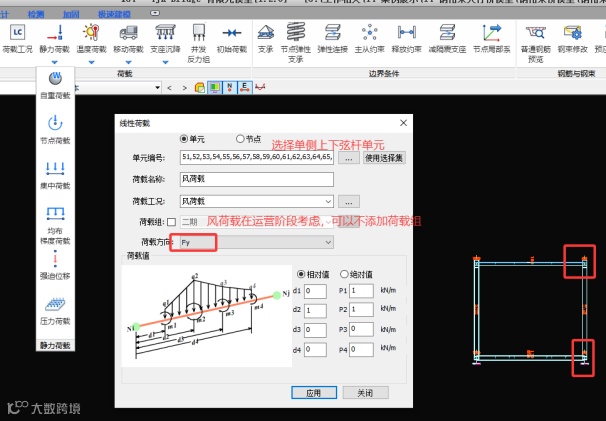Toggle the node number display (N) icon

pos(230,87)
